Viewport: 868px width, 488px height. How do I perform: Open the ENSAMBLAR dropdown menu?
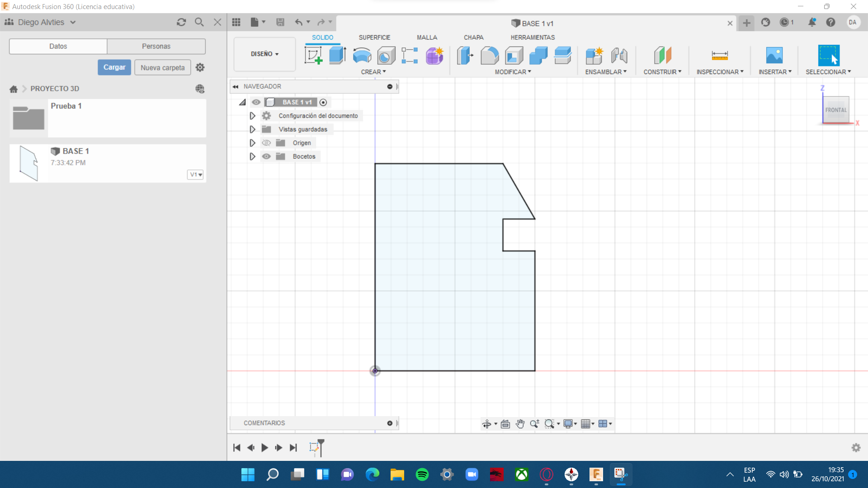tap(606, 72)
